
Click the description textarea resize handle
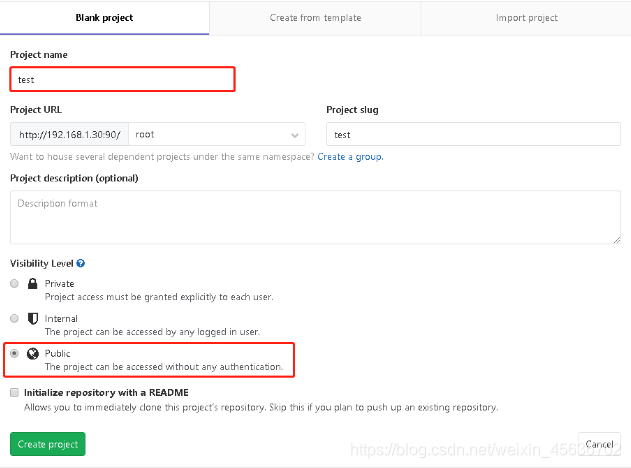click(617, 240)
